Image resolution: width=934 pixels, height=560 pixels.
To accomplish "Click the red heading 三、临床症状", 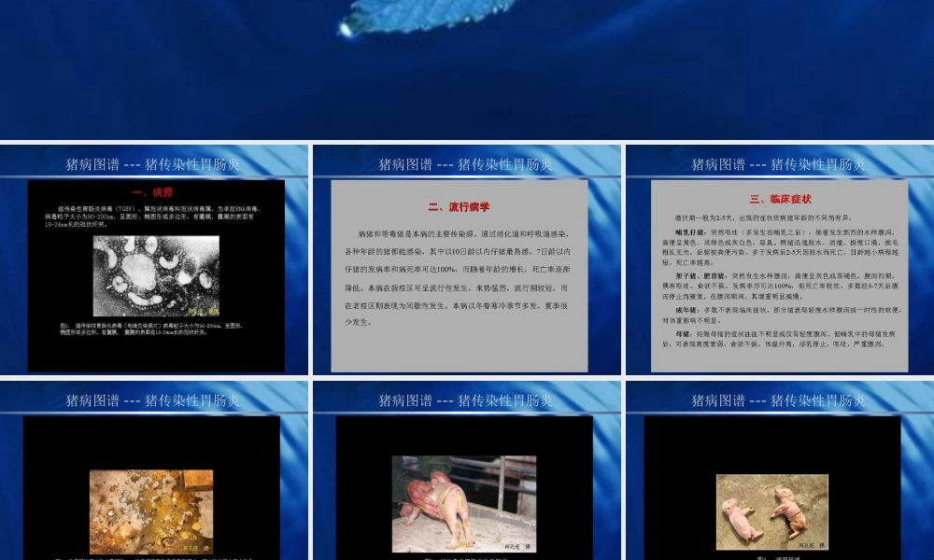I will tap(783, 198).
